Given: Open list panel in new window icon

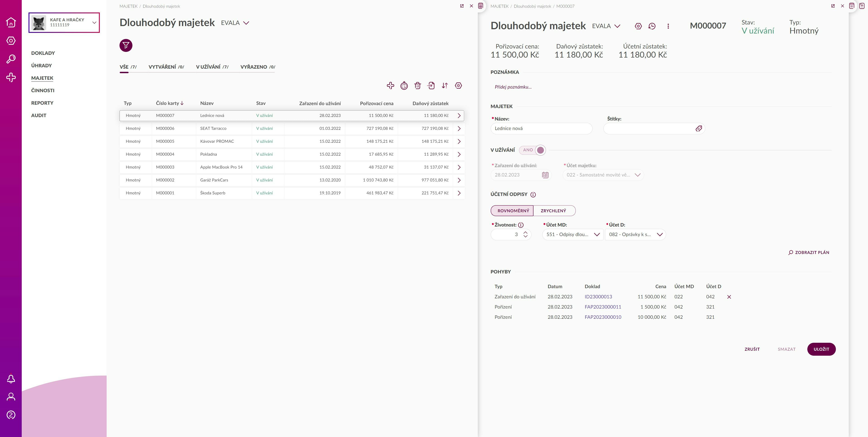Looking at the screenshot, I should coord(462,6).
